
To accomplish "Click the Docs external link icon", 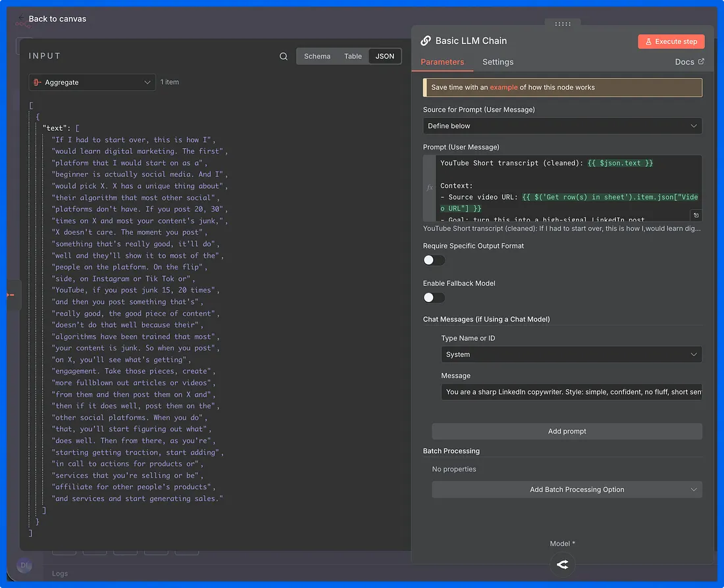I will coord(701,62).
